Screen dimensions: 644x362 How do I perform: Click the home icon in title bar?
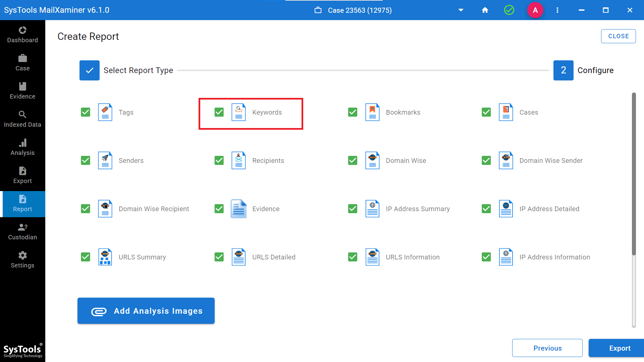click(x=485, y=10)
